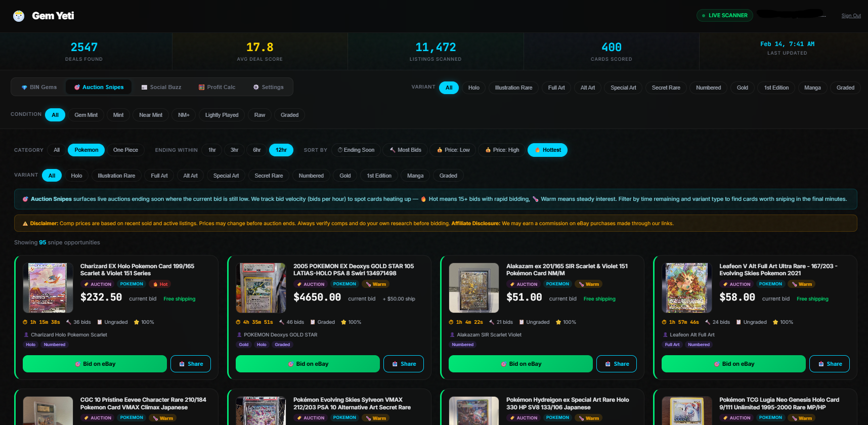The height and width of the screenshot is (425, 868).
Task: Open the Hydreigon ex listing title
Action: pos(568,403)
